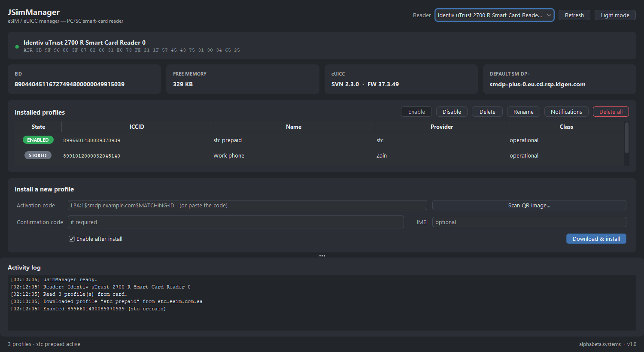Click the Activation code input field

pos(247,205)
